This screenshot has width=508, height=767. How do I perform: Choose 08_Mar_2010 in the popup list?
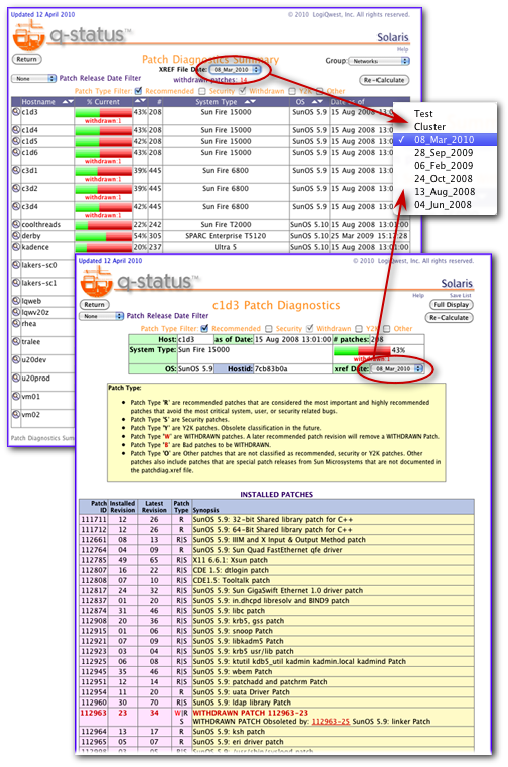(445, 139)
